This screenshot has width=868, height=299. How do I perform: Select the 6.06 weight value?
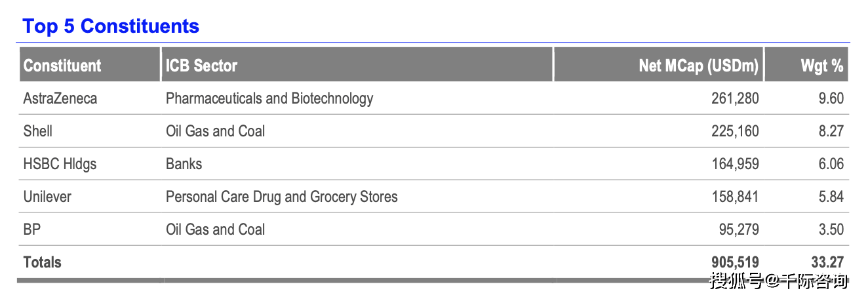831,164
